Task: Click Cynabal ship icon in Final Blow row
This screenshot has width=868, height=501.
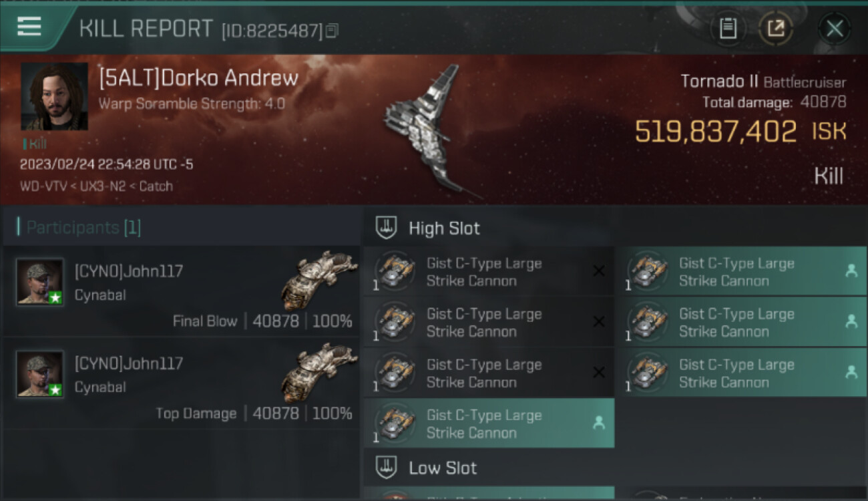Action: pos(319,279)
